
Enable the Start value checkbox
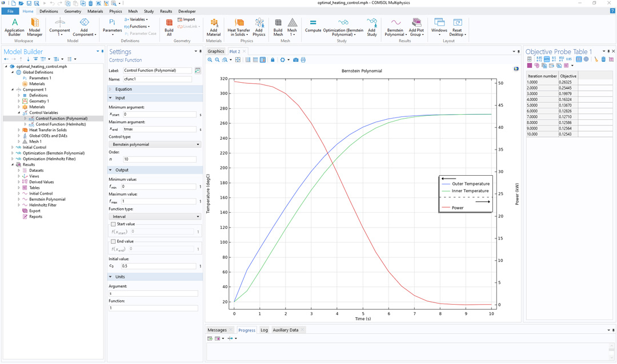point(113,224)
